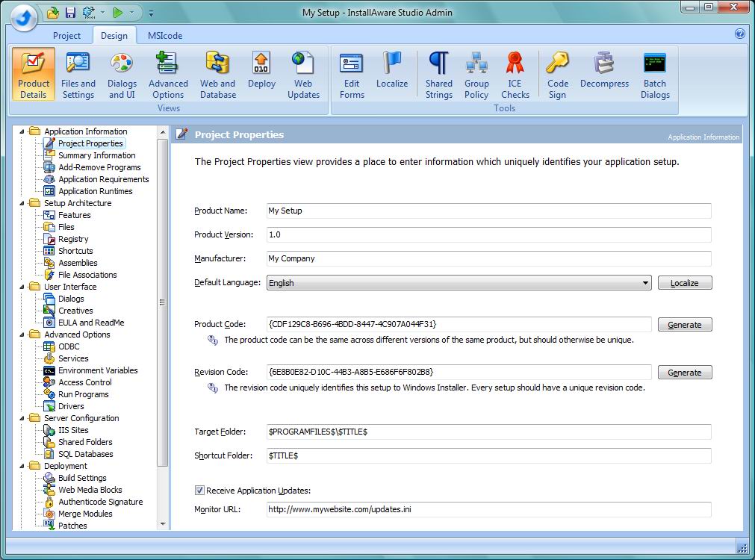Collapse the Deployment tree node
Screen dimensions: 755x560
point(22,466)
